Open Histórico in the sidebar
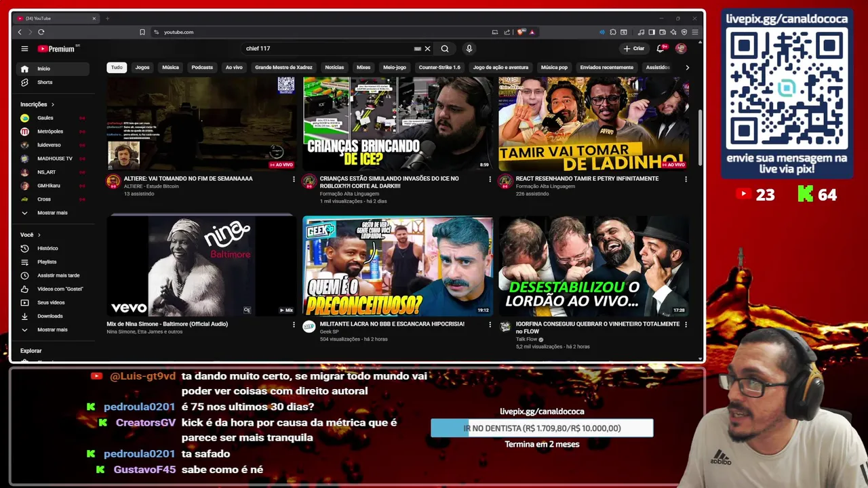Viewport: 868px width, 488px height. tap(52, 248)
